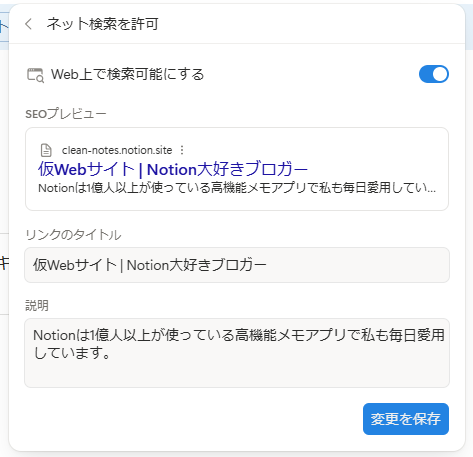Click the partially hidden キ text at left edge
Image resolution: width=473 pixels, height=457 pixels.
pyautogui.click(x=4, y=263)
